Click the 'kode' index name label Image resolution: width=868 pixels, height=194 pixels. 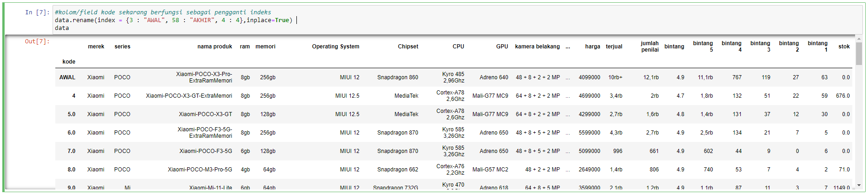(69, 62)
